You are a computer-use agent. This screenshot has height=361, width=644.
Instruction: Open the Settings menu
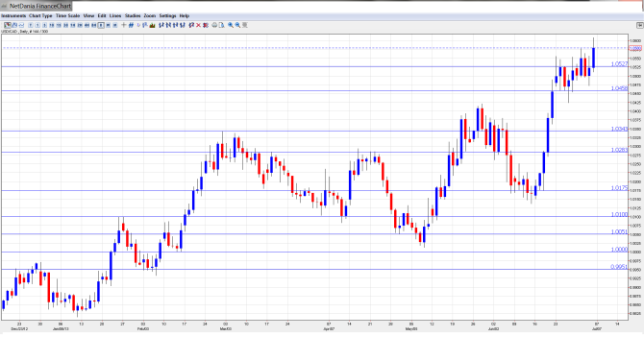point(167,15)
